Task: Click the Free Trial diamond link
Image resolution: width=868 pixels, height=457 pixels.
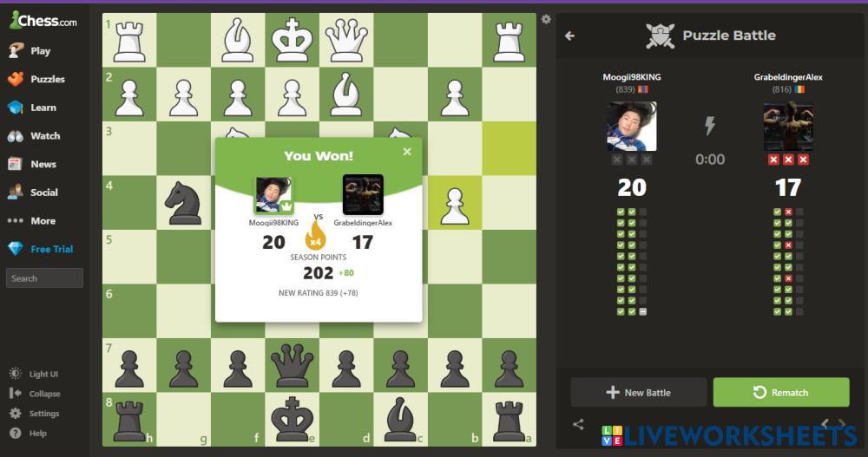Action: coord(41,249)
